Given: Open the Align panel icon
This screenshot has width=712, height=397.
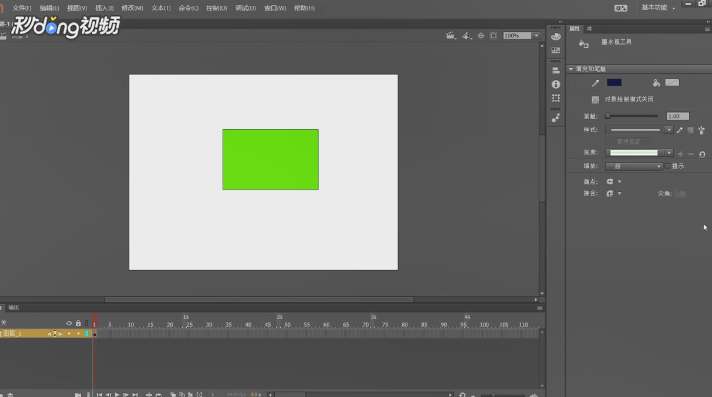Looking at the screenshot, I should (556, 71).
